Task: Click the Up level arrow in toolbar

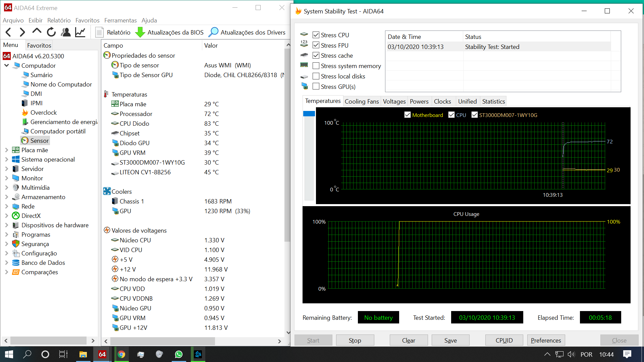Action: 37,32
